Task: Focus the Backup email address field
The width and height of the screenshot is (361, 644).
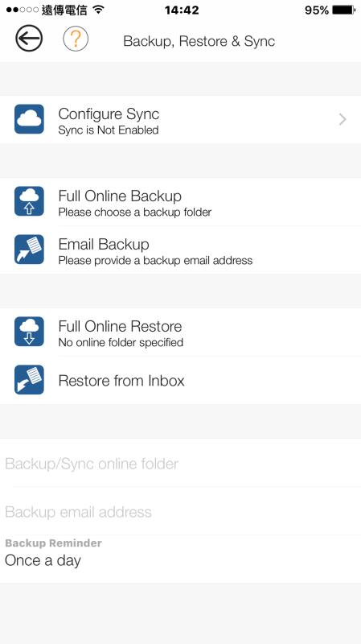Action: 180,511
